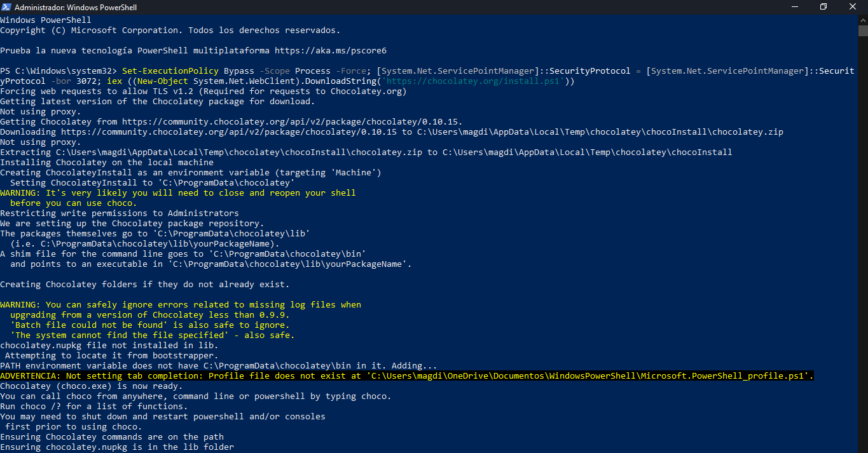Click 'The packages themselves go to' line
This screenshot has height=453, width=868.
155,234
